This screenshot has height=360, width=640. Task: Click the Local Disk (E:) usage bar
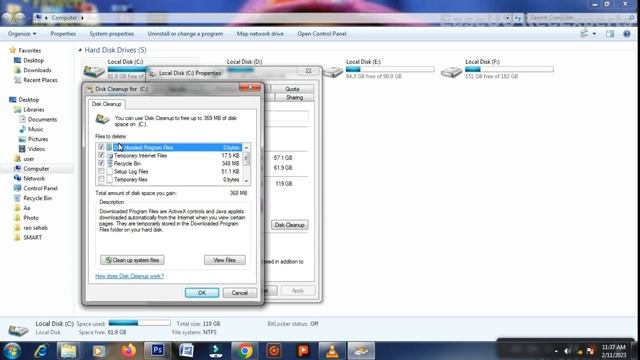pos(390,69)
